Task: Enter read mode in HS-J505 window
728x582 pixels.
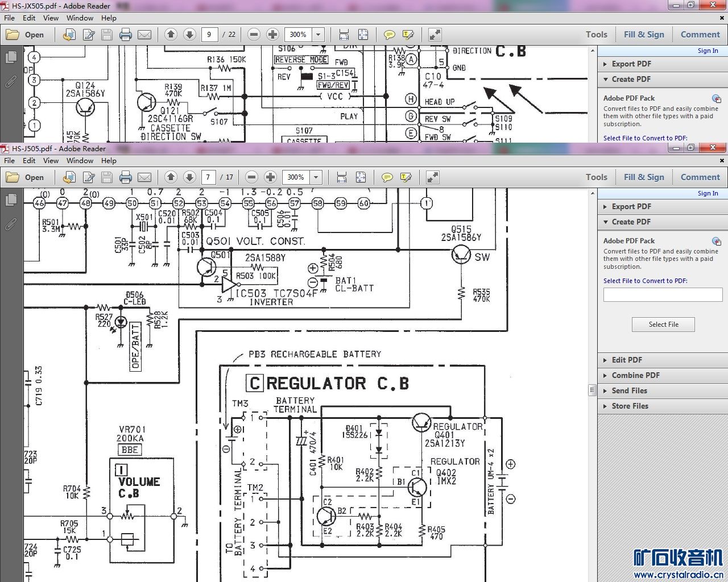Action: (x=433, y=177)
